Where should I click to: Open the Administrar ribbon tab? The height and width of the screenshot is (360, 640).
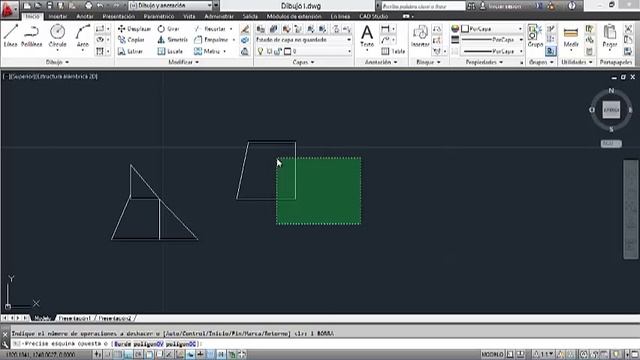[x=219, y=16]
